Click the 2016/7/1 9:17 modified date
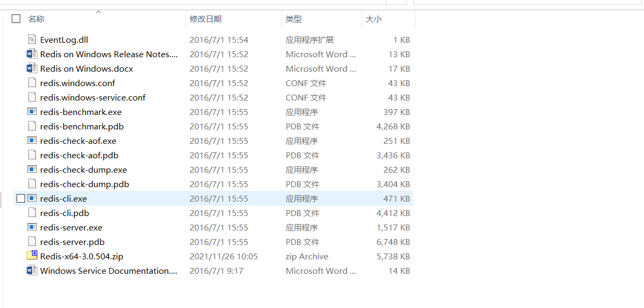The height and width of the screenshot is (308, 644). click(x=216, y=271)
